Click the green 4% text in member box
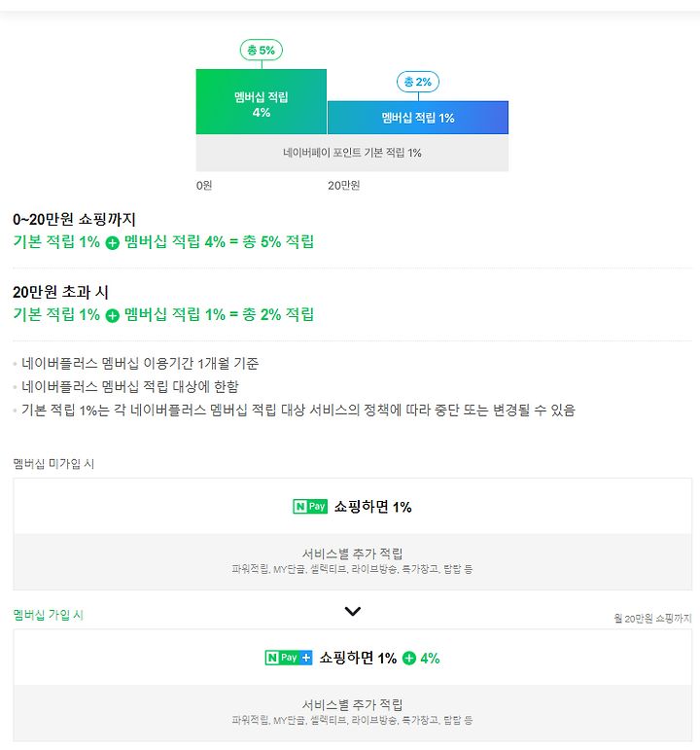Image resolution: width=700 pixels, height=750 pixels. [x=430, y=659]
